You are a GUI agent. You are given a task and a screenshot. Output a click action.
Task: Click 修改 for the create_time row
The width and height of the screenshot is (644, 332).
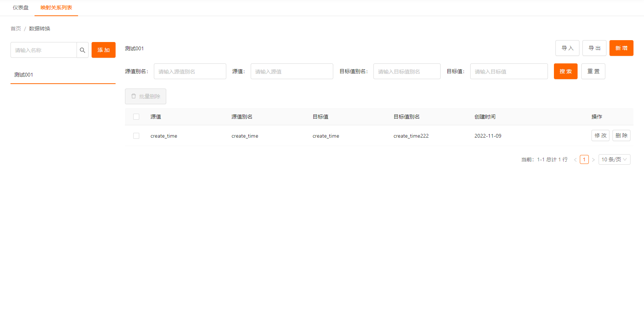[600, 135]
